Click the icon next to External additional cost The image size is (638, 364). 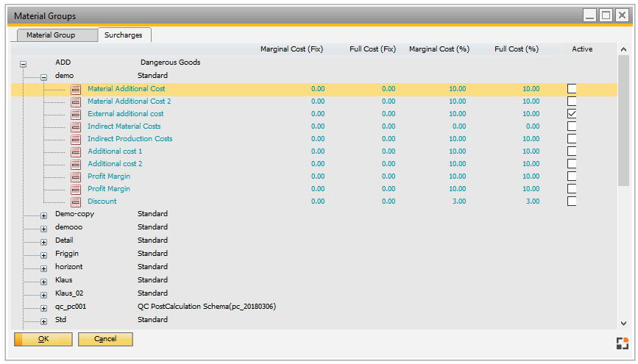pos(76,114)
